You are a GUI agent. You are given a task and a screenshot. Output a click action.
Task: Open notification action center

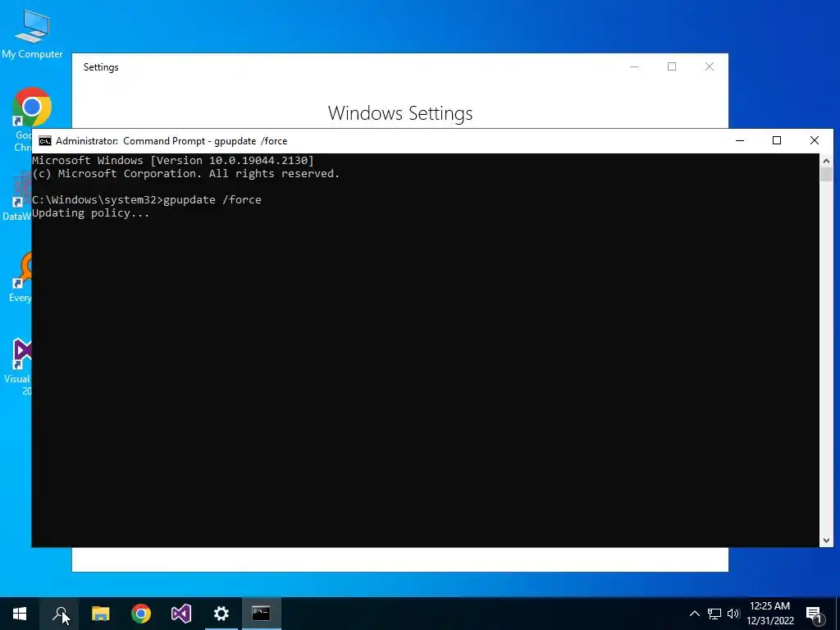(814, 614)
